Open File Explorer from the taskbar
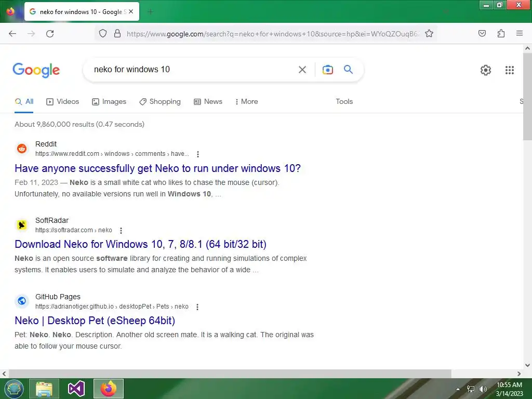 [44, 389]
